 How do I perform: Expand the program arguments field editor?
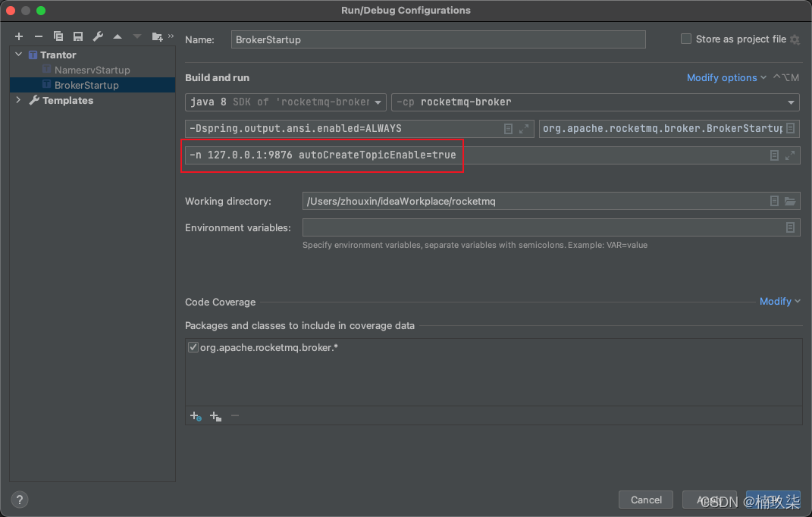click(790, 155)
